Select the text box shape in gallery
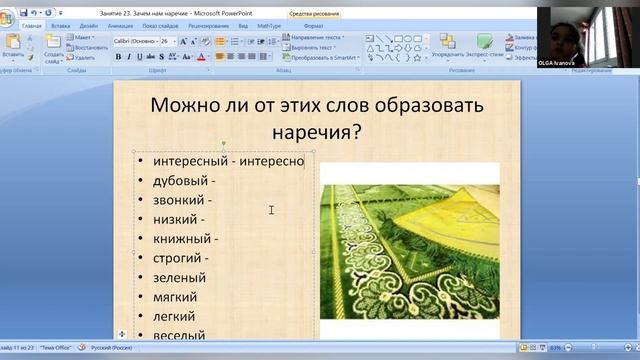Viewport: 640px width, 360px height. coord(369,39)
